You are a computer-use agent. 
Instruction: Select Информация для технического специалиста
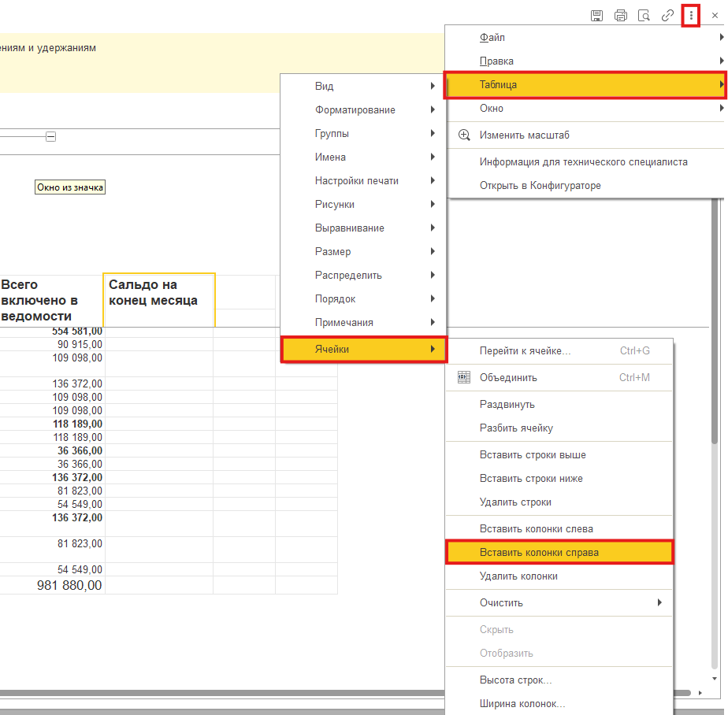click(586, 162)
